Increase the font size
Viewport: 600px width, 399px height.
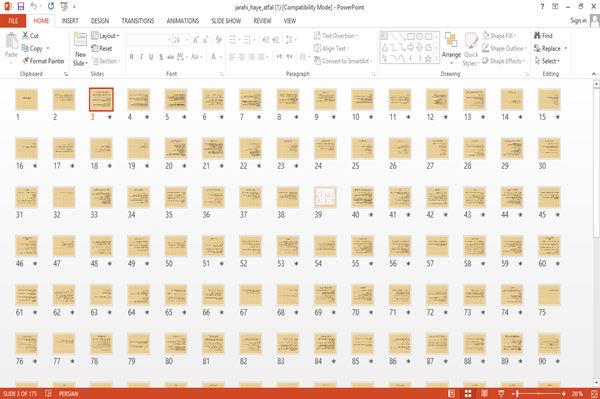196,40
